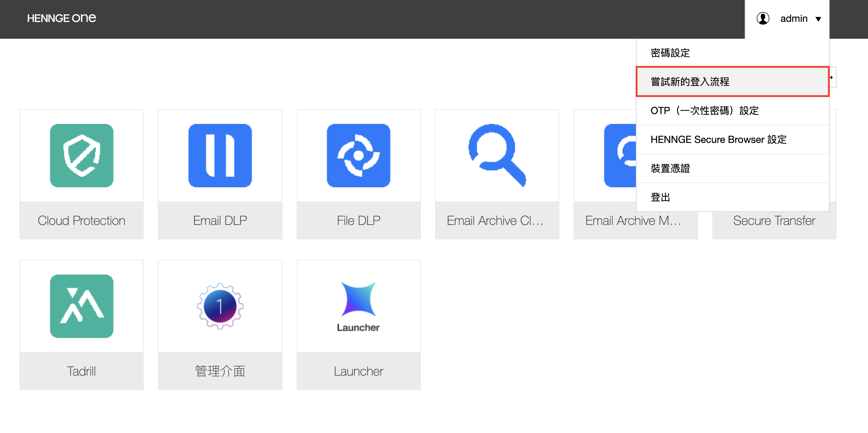Click the Tadrill label
Screen dimensions: 868x433
[81, 371]
